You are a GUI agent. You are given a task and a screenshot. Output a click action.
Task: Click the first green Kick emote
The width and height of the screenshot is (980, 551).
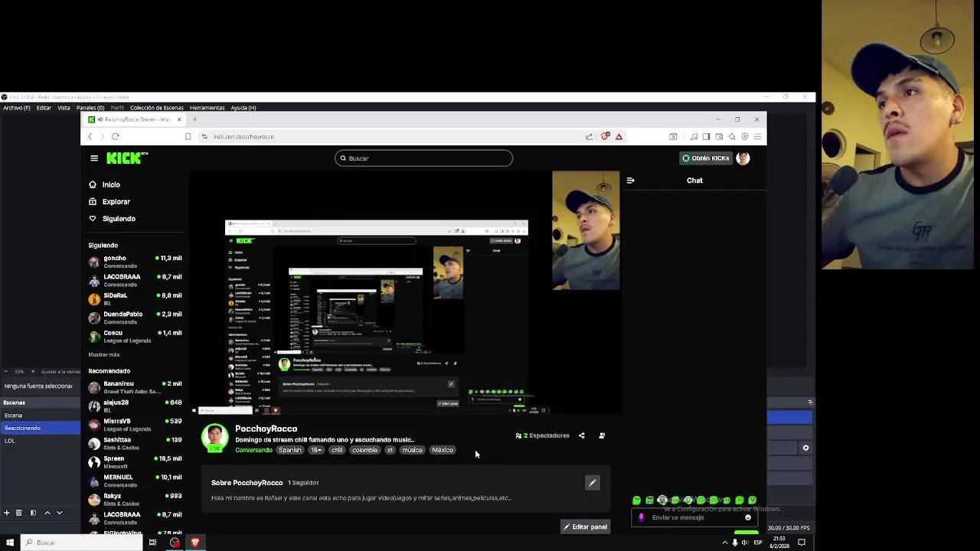(x=637, y=500)
